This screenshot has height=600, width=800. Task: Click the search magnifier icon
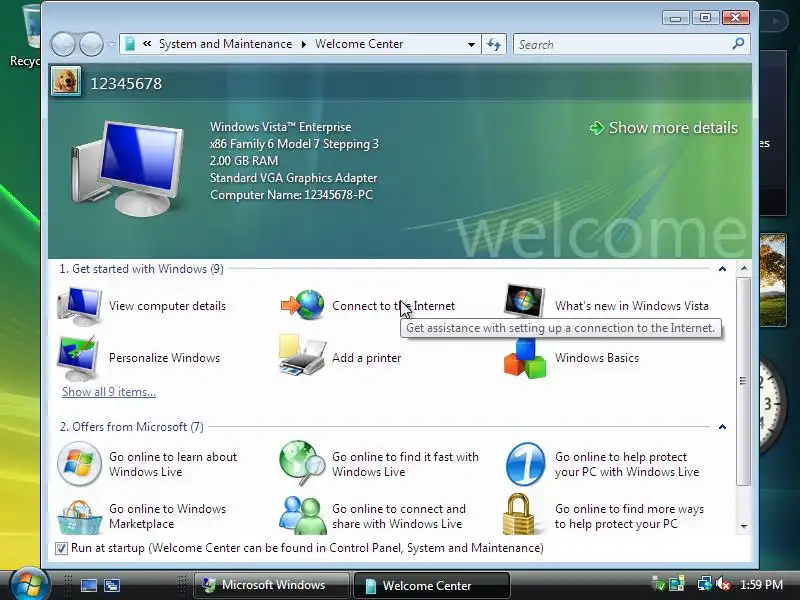pos(738,44)
